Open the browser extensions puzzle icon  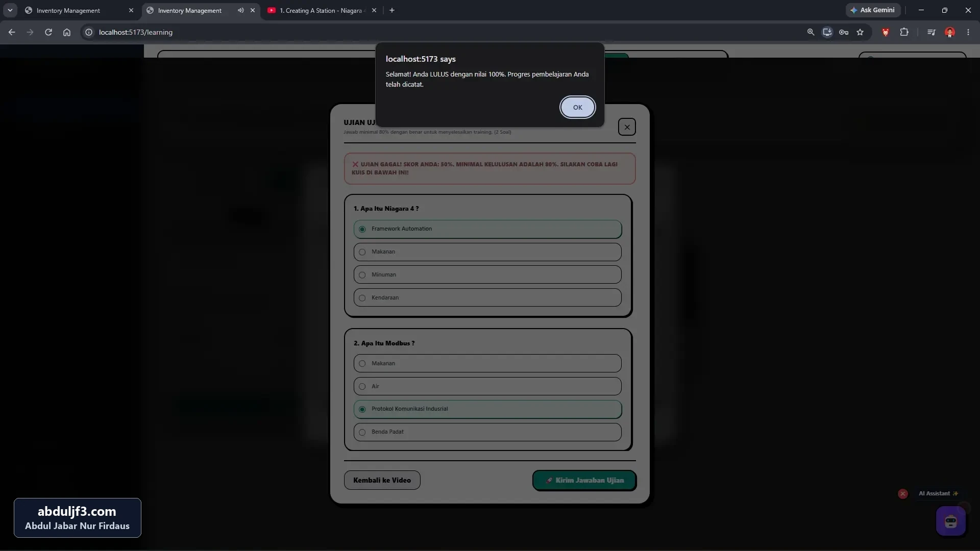click(x=904, y=32)
